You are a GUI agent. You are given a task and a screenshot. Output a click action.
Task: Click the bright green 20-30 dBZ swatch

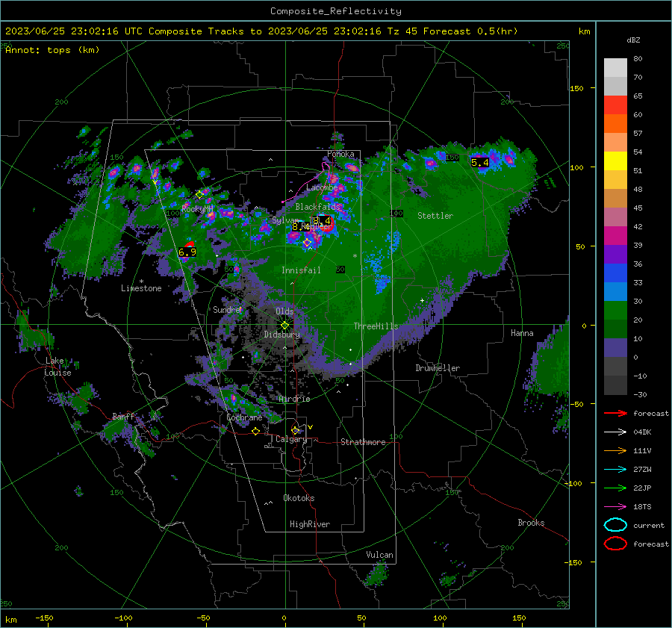click(615, 311)
